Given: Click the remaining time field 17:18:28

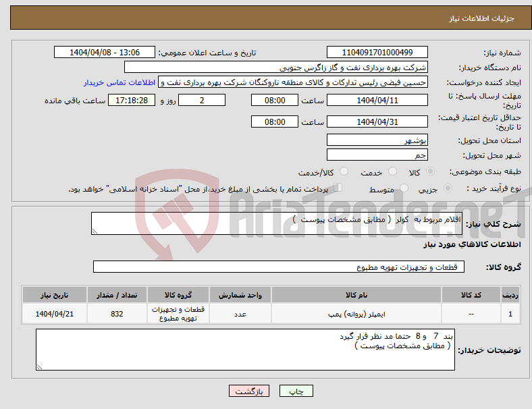Looking at the screenshot, I should click(132, 100).
